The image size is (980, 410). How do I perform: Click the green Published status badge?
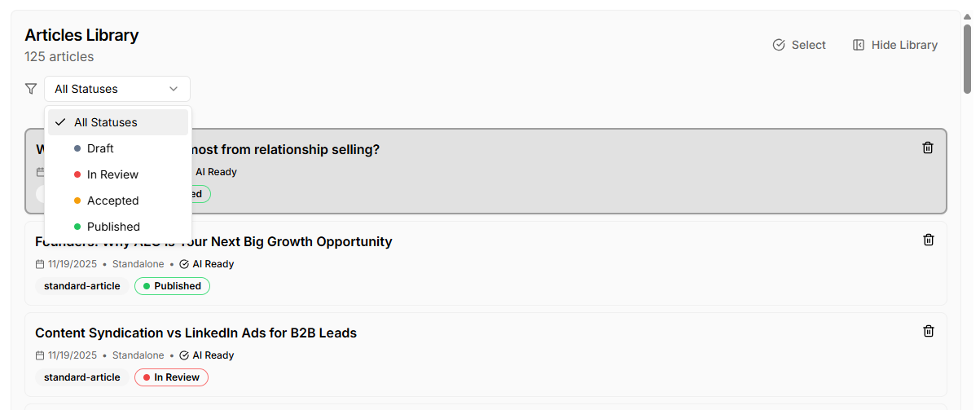[172, 286]
